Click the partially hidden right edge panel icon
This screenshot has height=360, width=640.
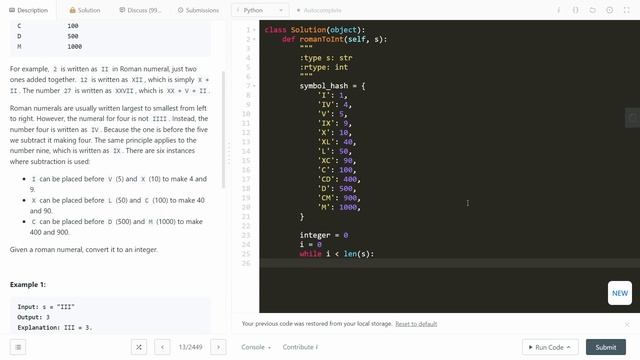(633, 118)
